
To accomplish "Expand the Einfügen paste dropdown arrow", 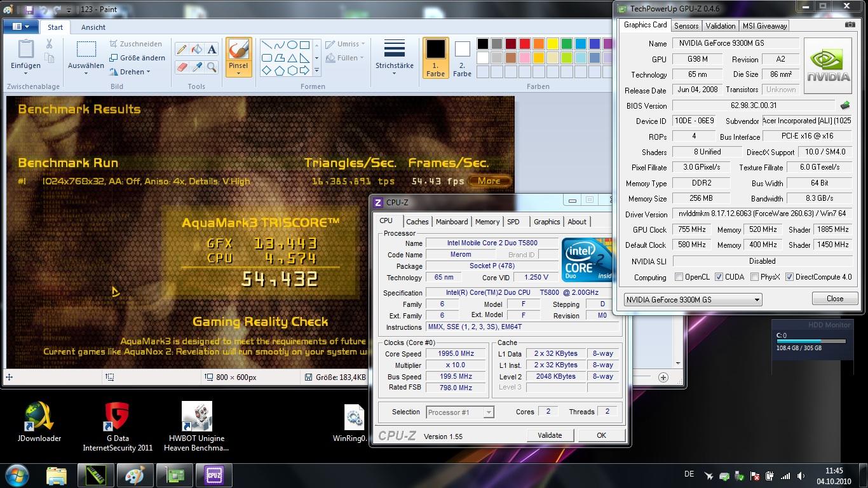I will [26, 74].
